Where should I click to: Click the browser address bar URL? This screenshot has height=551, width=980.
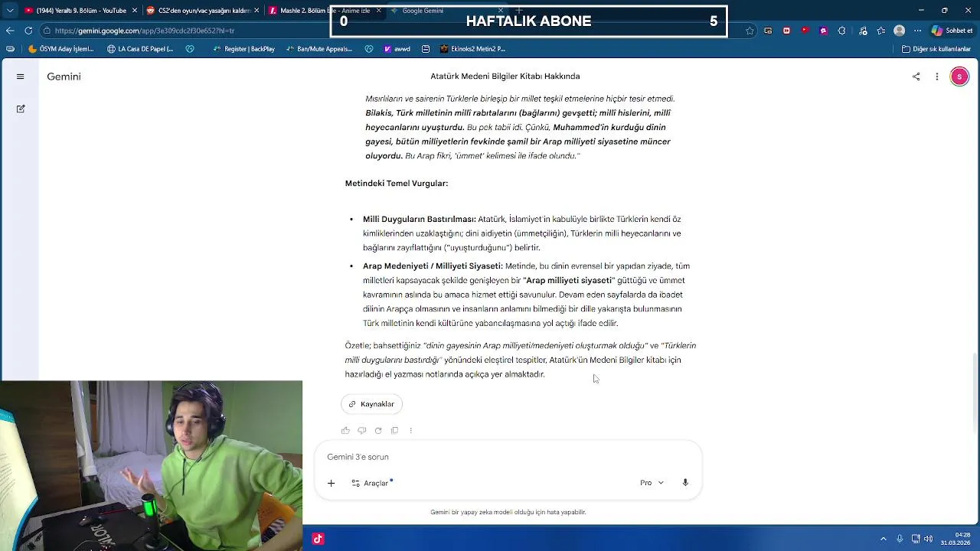(x=145, y=31)
